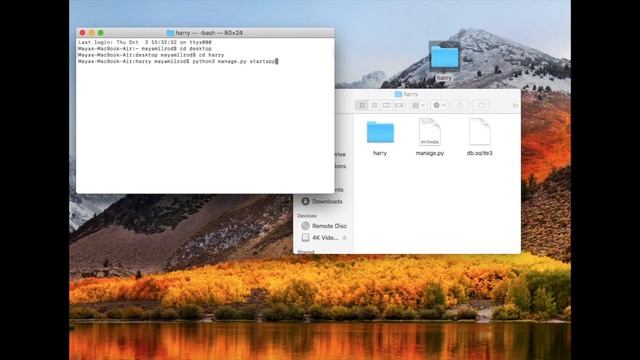The image size is (640, 360).
Task: Open the gear Action menu in Finder
Action: pyautogui.click(x=439, y=105)
